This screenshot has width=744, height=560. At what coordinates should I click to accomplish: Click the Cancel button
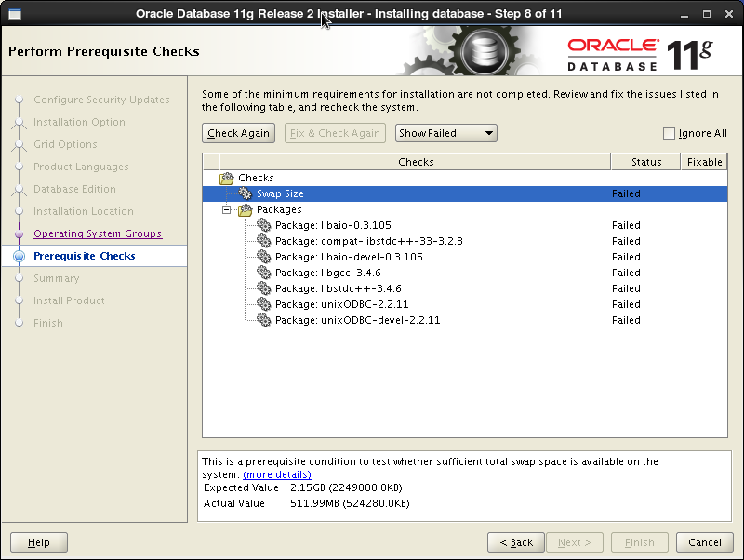[705, 542]
